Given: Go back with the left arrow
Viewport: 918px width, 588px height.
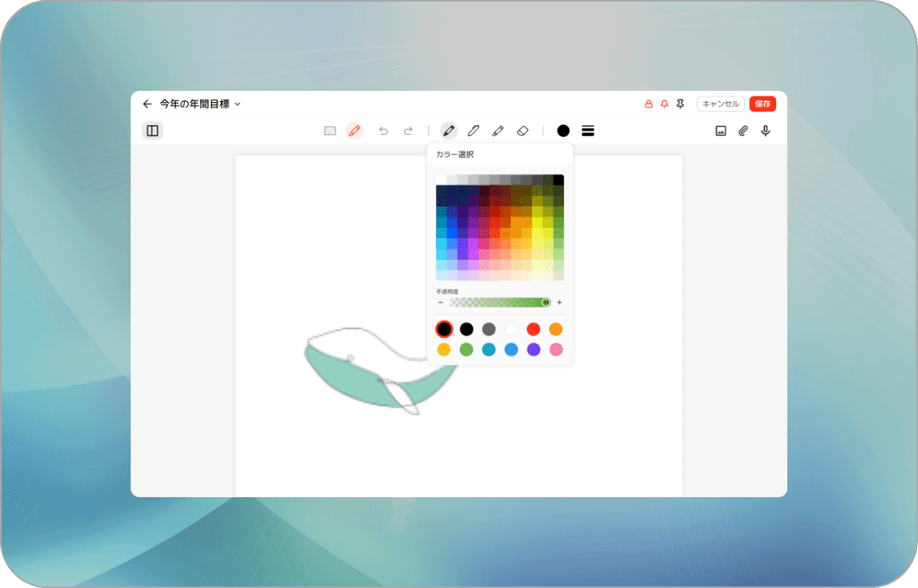Looking at the screenshot, I should tap(147, 104).
